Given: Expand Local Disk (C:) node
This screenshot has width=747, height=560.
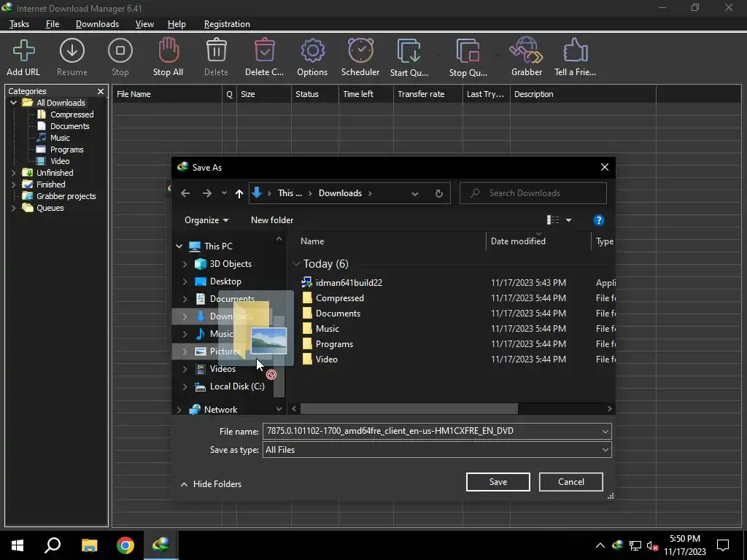Looking at the screenshot, I should [185, 386].
